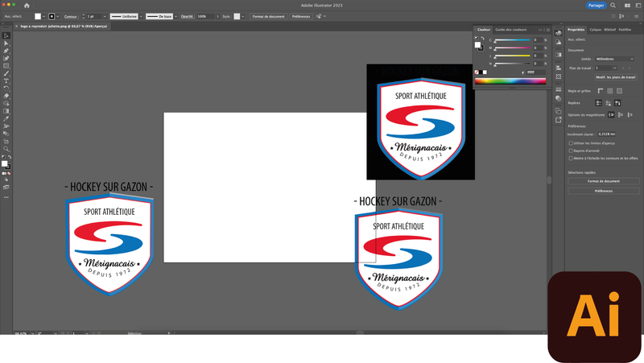This screenshot has height=363, width=644.
Task: Open the Unités Millimètres dropdown
Action: [x=615, y=59]
